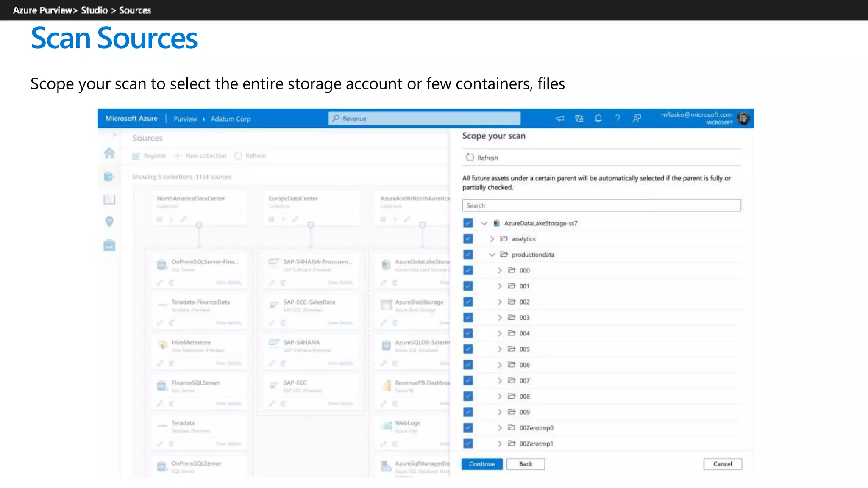Viewport: 868px width, 488px height.
Task: Toggle the checkbox for folder 005
Action: coord(468,349)
